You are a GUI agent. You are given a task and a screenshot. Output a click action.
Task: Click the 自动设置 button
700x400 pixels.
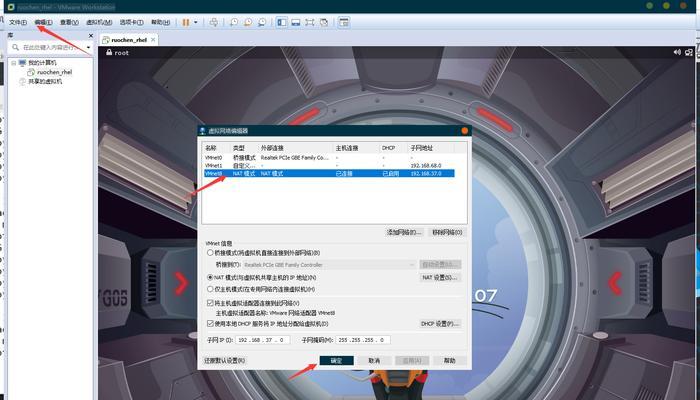pyautogui.click(x=440, y=265)
